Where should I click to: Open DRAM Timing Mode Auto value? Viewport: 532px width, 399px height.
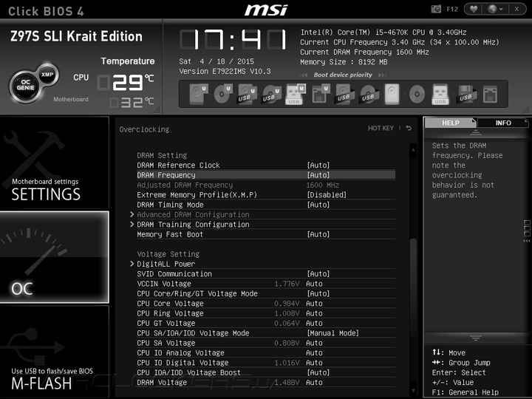click(318, 205)
